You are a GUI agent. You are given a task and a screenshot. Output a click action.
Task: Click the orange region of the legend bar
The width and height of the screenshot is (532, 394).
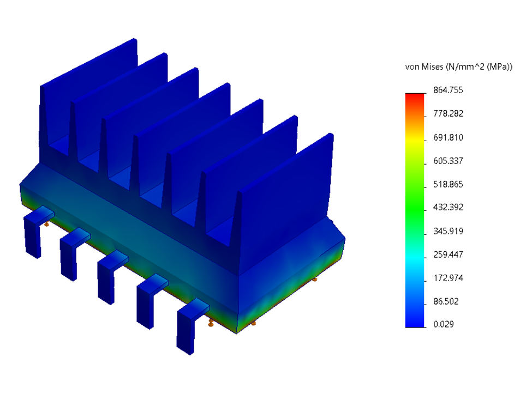414,117
